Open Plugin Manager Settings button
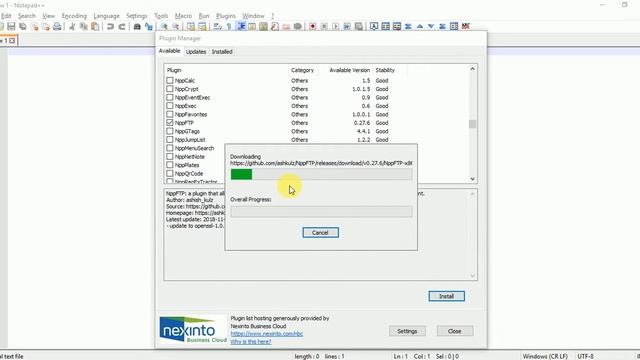This screenshot has width=640, height=360. (407, 331)
